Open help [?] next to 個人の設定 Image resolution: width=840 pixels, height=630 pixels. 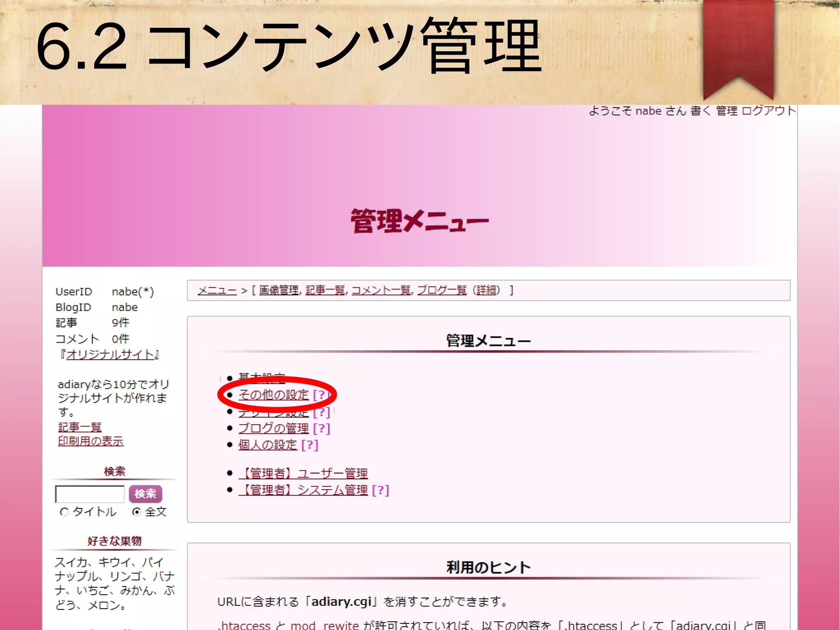tap(309, 445)
